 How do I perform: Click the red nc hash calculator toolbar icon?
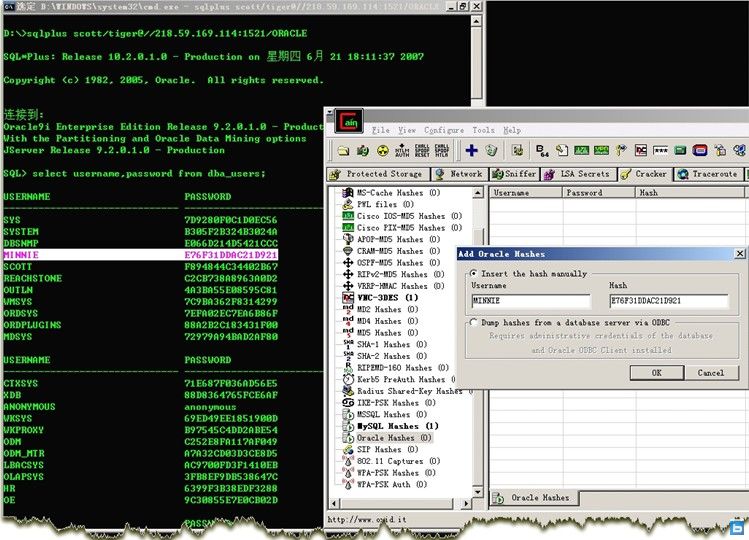(x=641, y=151)
